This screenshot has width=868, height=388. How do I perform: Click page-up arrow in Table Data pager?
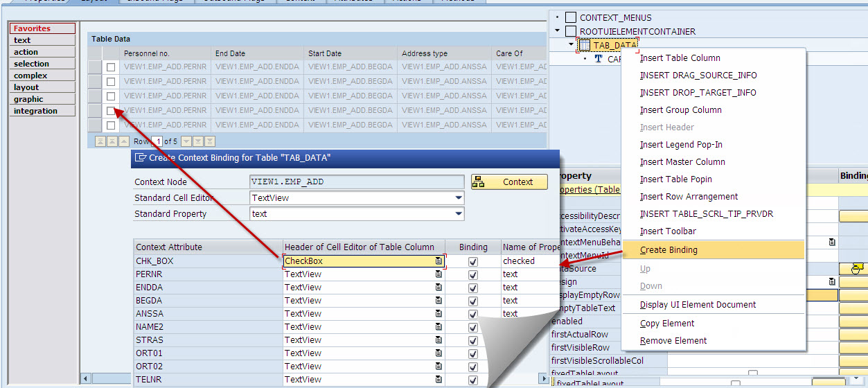coord(112,141)
